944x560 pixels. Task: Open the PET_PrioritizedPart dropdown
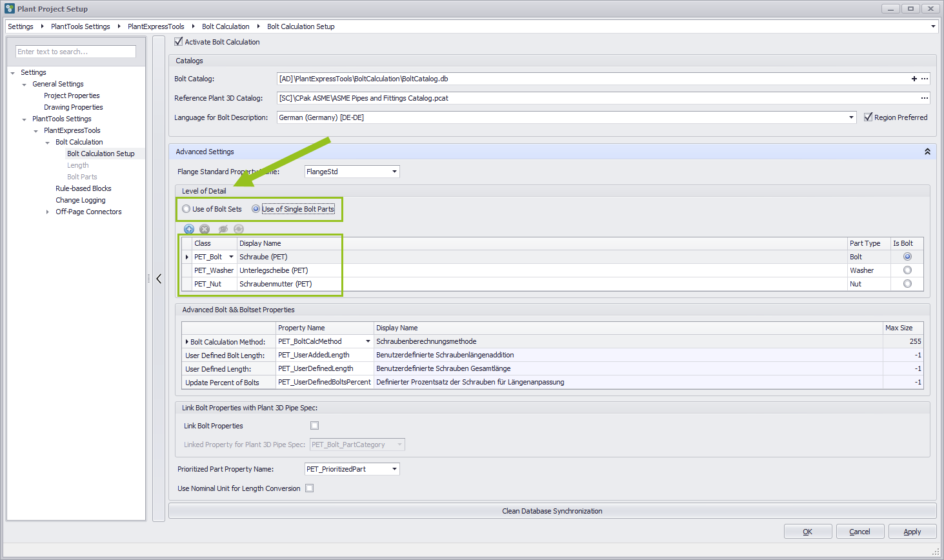point(394,469)
